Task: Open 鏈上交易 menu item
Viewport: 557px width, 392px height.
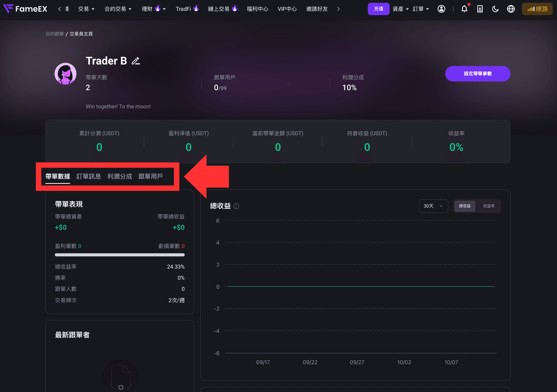Action: (223, 9)
